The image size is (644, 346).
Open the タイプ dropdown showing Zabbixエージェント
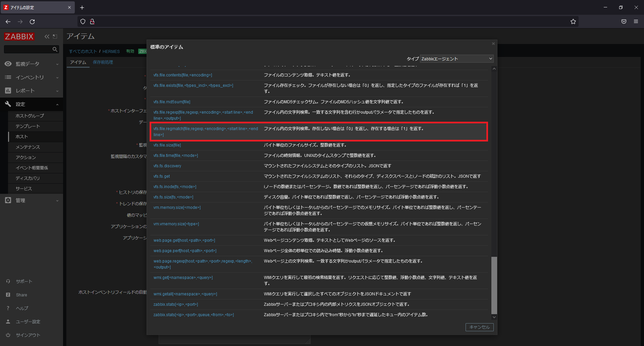coord(456,58)
